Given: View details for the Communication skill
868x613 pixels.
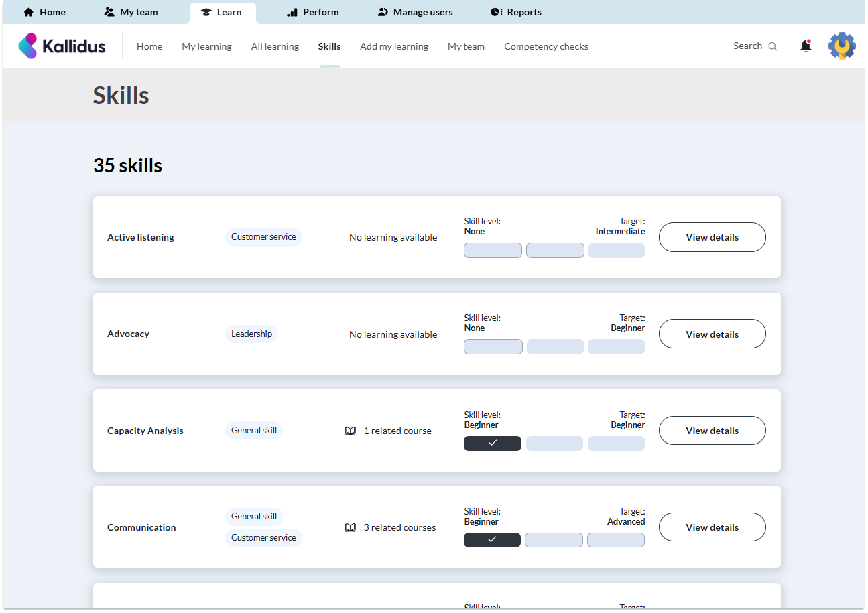Looking at the screenshot, I should (712, 527).
